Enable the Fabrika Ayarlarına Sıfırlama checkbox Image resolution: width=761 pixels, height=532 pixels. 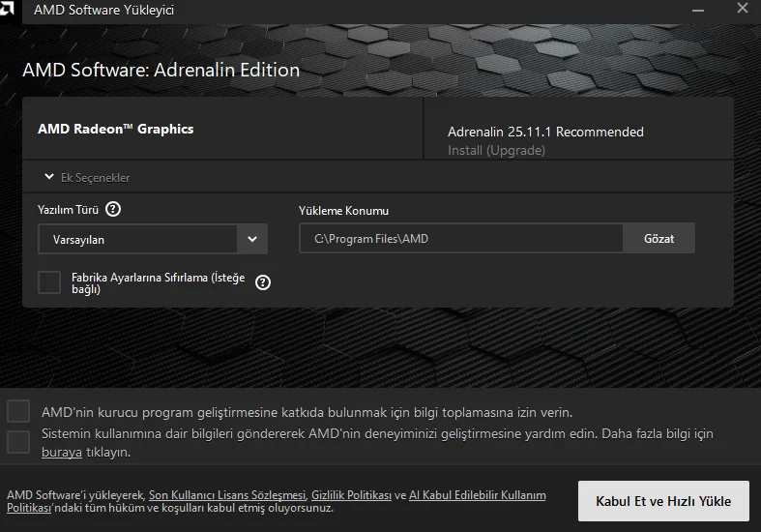(49, 282)
